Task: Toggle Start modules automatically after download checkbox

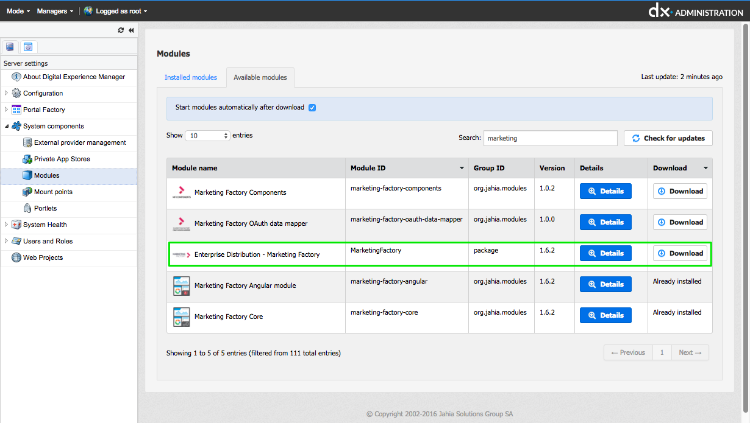Action: [312, 108]
